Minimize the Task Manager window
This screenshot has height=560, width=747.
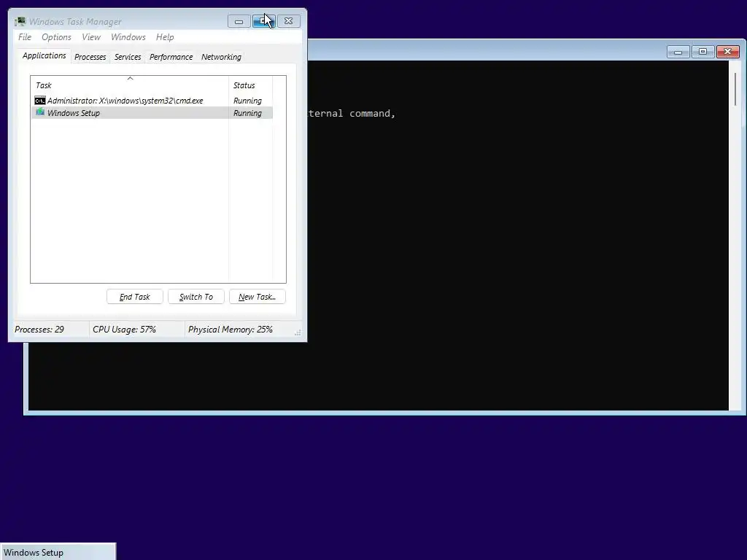[x=239, y=21]
